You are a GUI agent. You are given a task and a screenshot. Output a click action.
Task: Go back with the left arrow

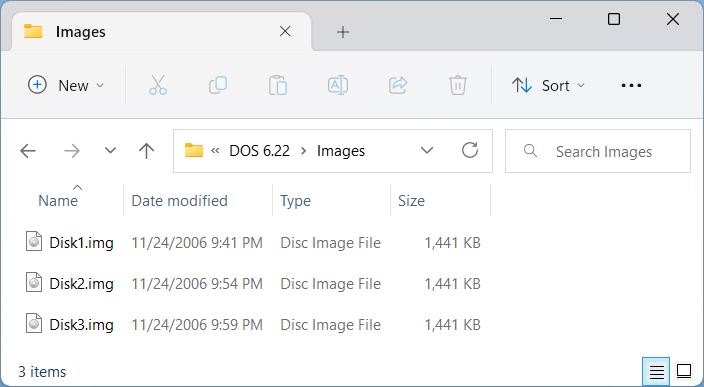pyautogui.click(x=28, y=151)
